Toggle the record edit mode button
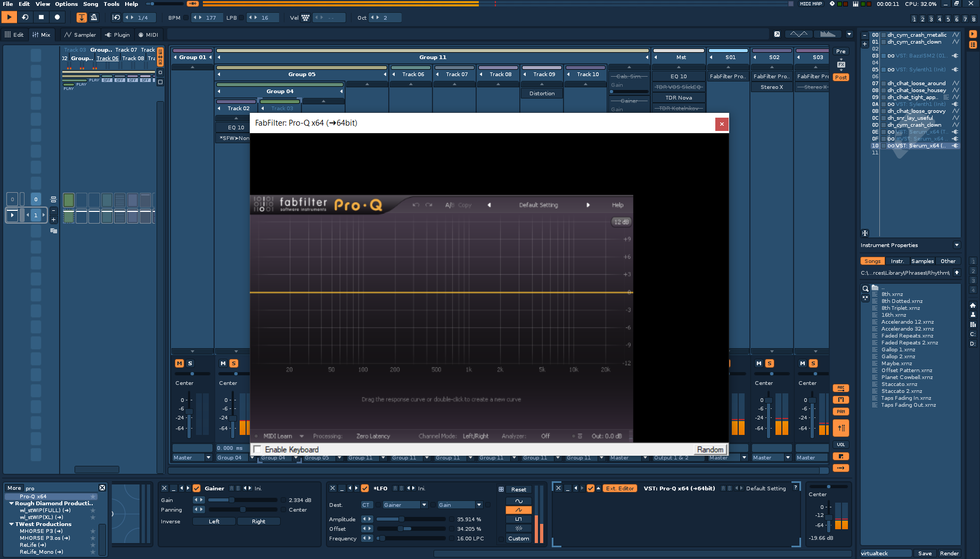 point(57,17)
